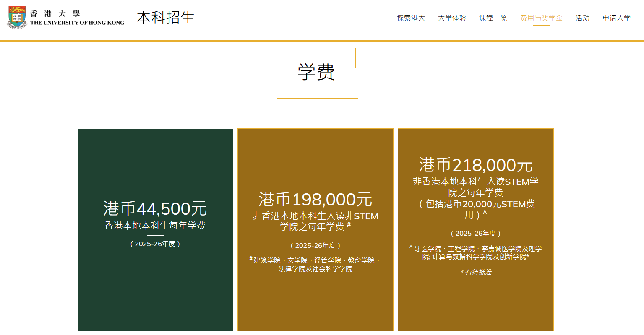Click 香港本地本科生每年学费 description
This screenshot has width=644, height=335.
pos(155,226)
